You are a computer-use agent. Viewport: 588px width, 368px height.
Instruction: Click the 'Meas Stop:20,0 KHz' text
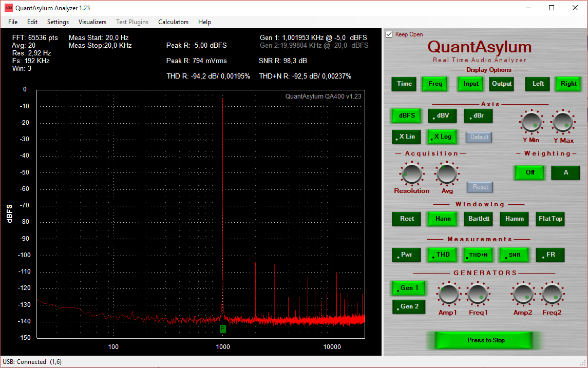point(100,45)
